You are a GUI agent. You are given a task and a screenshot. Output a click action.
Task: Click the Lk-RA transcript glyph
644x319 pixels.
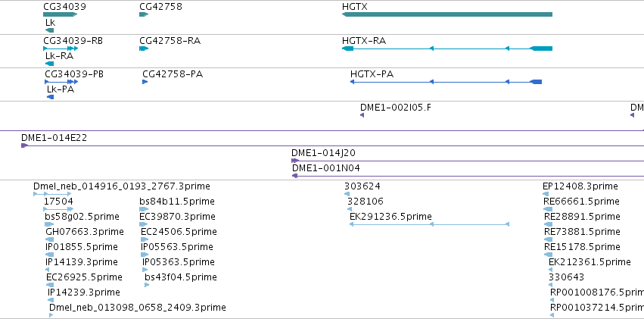50,64
